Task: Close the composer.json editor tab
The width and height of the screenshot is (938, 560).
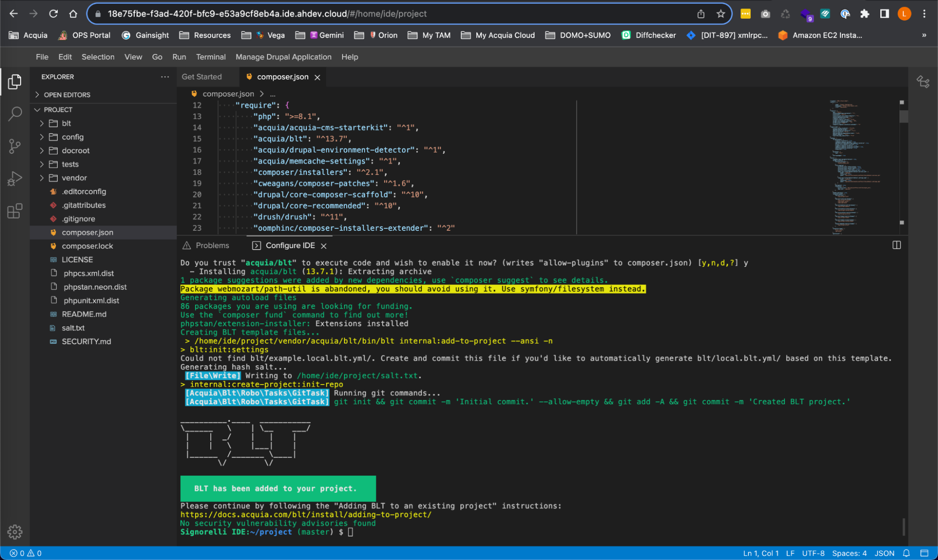Action: pyautogui.click(x=318, y=77)
